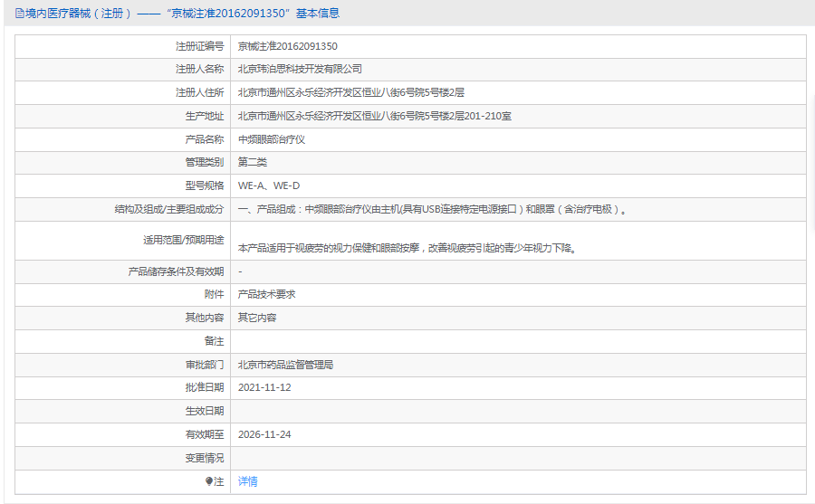Click the model specification WE-A、WE-D
Image resolution: width=815 pixels, height=504 pixels.
269,186
